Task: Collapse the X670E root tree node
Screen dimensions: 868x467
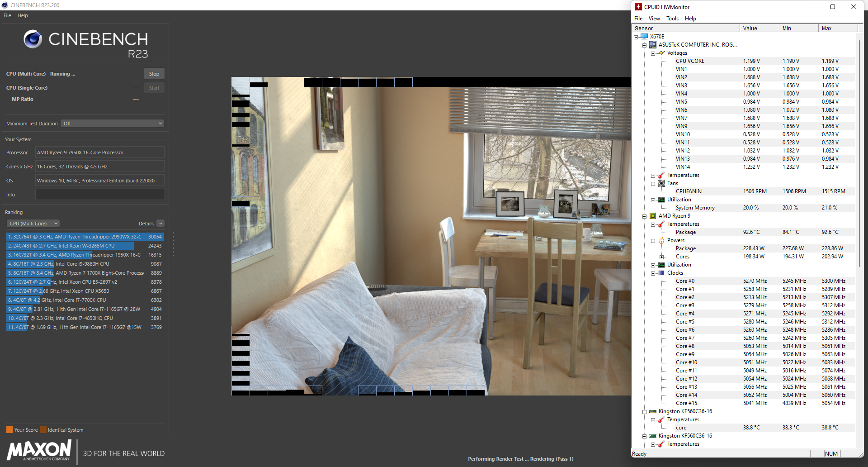Action: (x=636, y=37)
